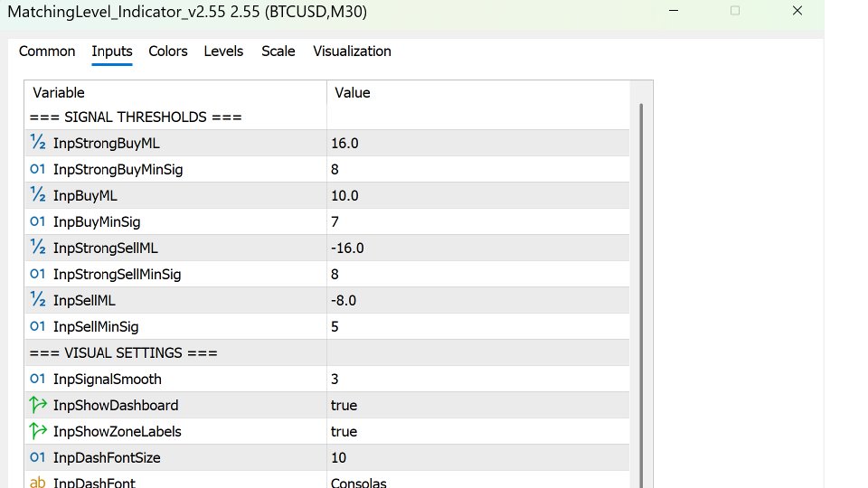Click the VISUAL SETTINGS section row
The width and height of the screenshot is (868, 488).
pyautogui.click(x=326, y=353)
